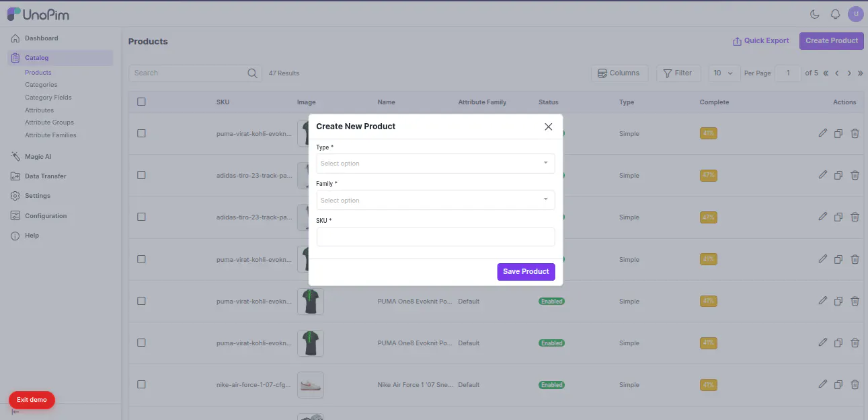Screen dimensions: 868x420
Task: Click the red Exit demo button
Action: click(32, 400)
